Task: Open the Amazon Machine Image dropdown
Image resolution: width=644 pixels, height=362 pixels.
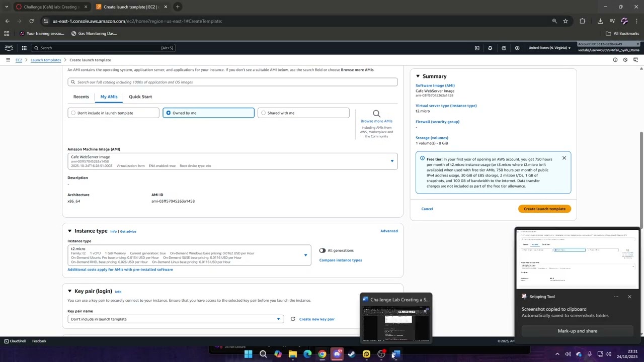Action: (x=232, y=161)
